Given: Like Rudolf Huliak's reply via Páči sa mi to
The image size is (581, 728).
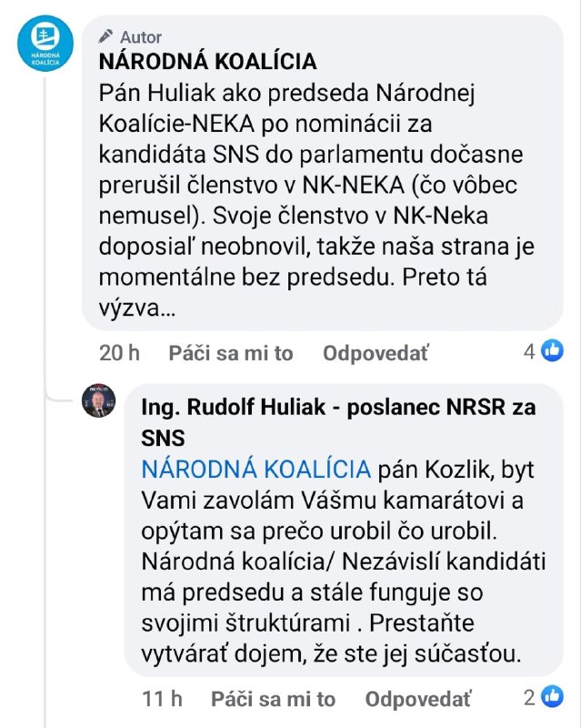Looking at the screenshot, I should pyautogui.click(x=273, y=699).
